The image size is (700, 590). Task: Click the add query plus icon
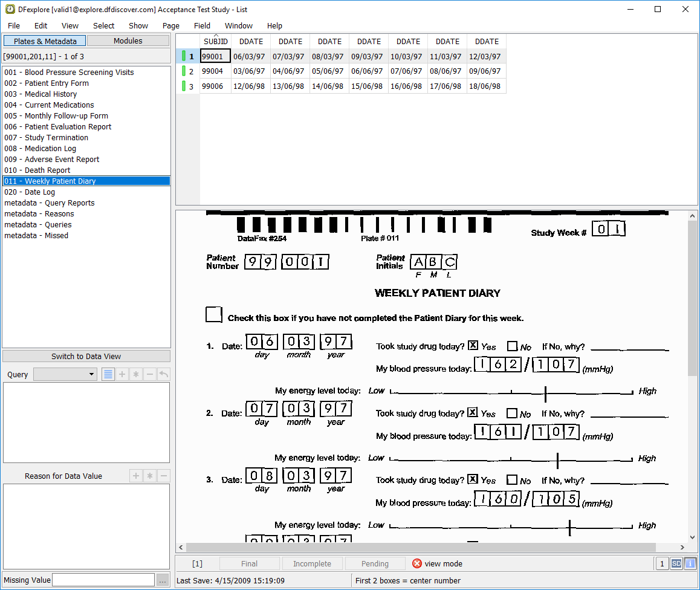click(x=122, y=374)
